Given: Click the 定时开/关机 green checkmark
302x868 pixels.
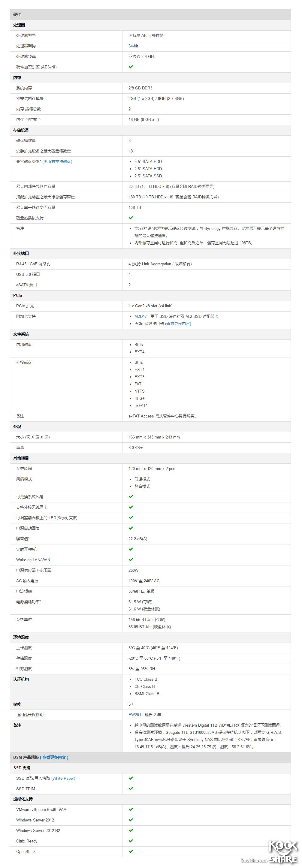Looking at the screenshot, I should [131, 549].
